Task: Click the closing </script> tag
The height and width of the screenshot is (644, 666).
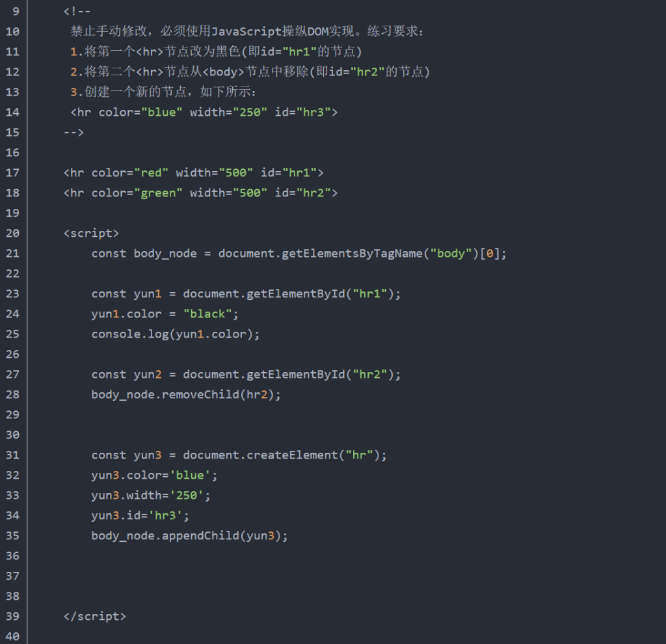Action: click(94, 616)
